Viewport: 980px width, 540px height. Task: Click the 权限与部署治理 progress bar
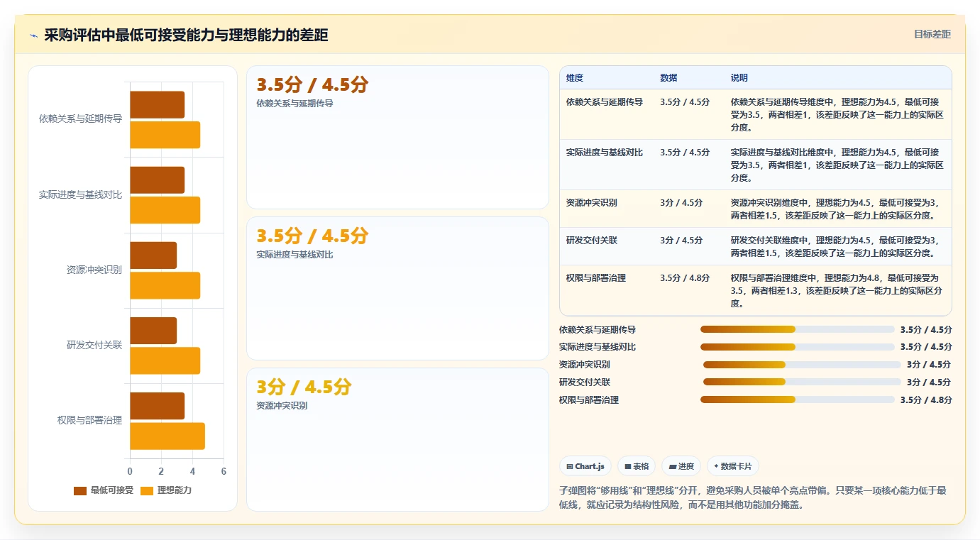(797, 400)
